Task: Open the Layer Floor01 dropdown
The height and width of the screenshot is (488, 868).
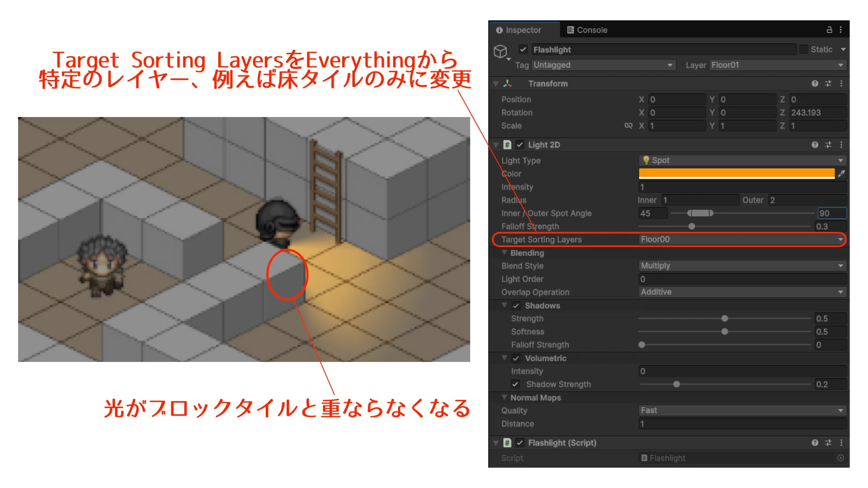Action: [x=778, y=65]
